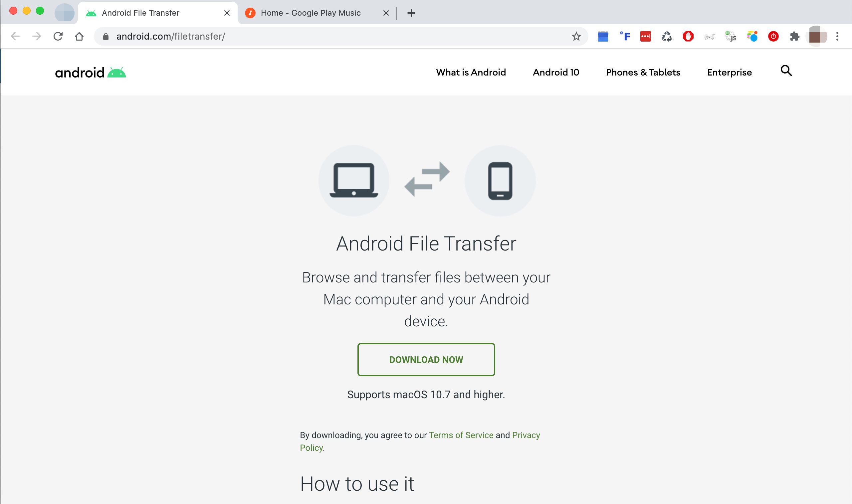The width and height of the screenshot is (852, 504).
Task: Select the Enterprise navigation tab
Action: click(x=730, y=72)
